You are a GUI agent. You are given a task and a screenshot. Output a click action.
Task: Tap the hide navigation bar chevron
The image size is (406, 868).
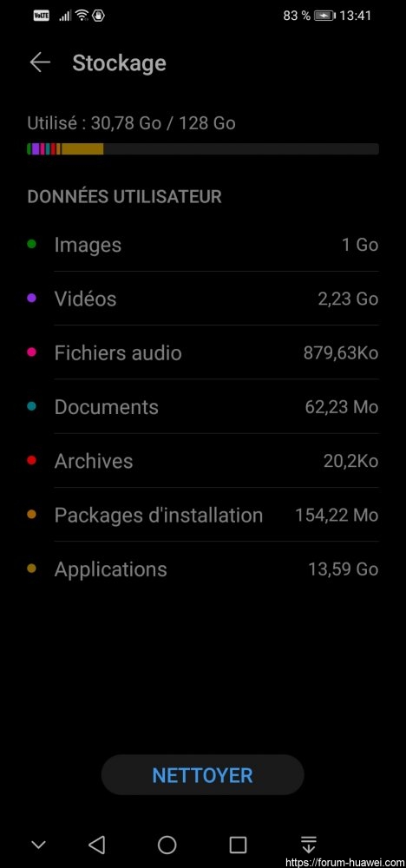coord(38,845)
